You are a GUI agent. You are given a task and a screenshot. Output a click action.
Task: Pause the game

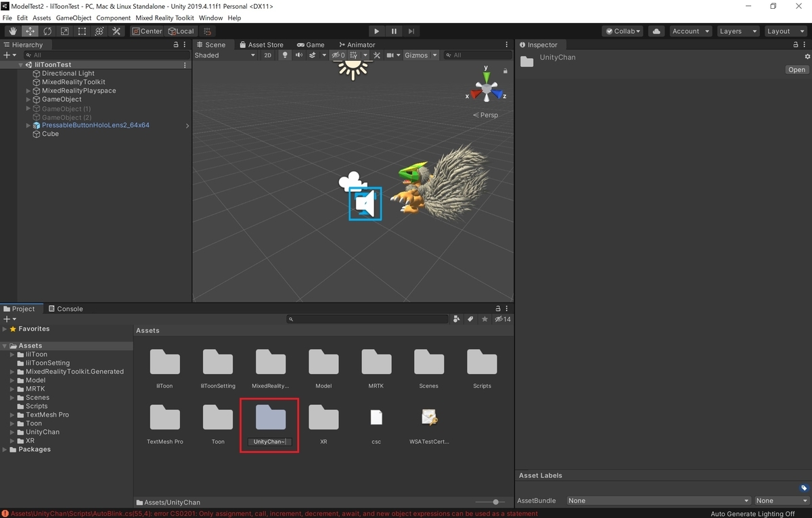[394, 31]
